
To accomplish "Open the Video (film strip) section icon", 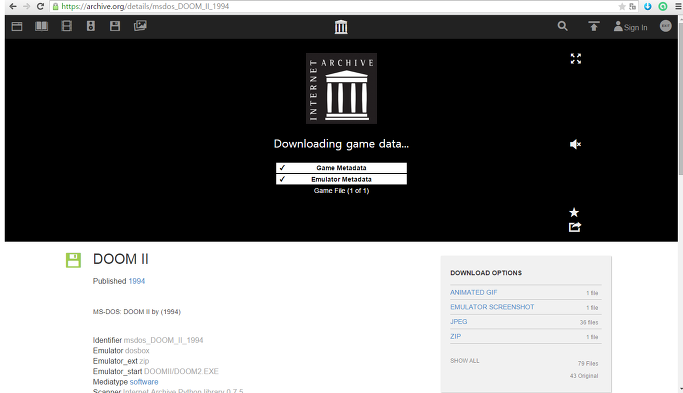I will tap(67, 26).
